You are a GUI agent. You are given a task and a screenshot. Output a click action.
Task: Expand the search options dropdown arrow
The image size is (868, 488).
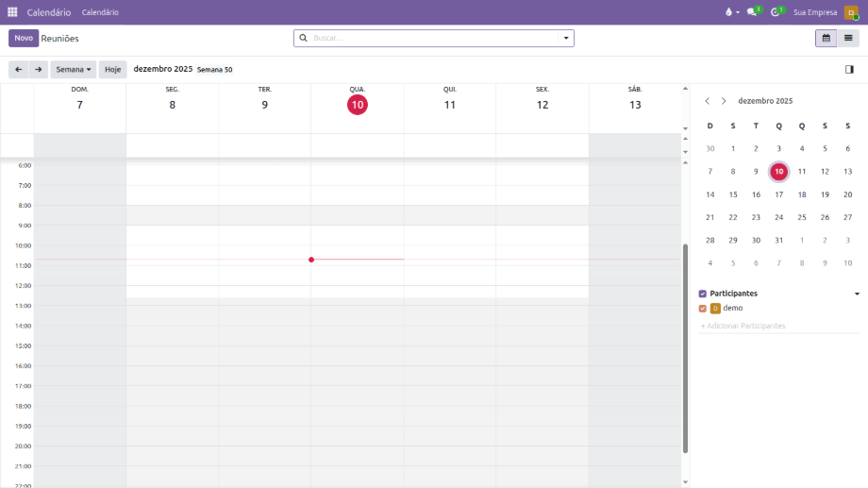click(x=566, y=38)
